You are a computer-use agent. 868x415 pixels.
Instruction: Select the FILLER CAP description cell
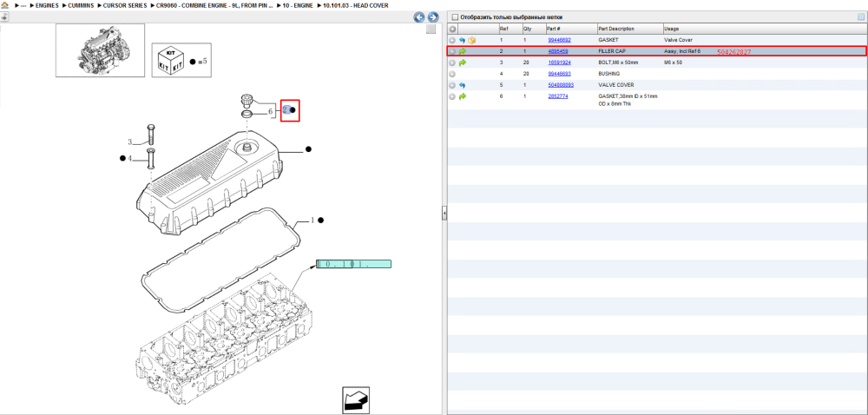(x=612, y=51)
